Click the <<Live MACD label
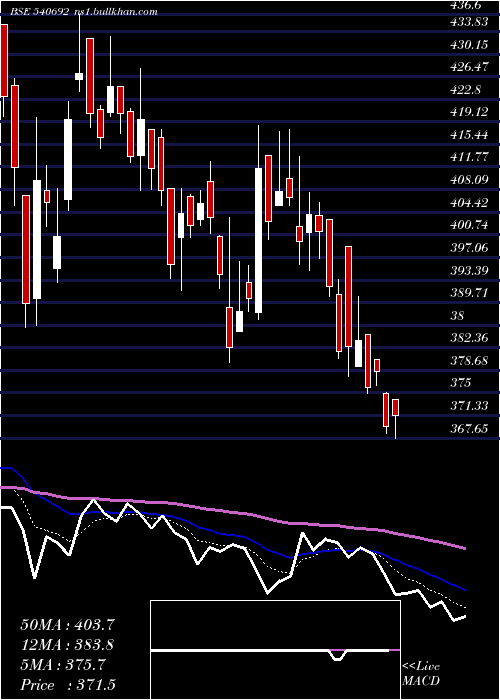This screenshot has width=500, height=700. pyautogui.click(x=421, y=674)
